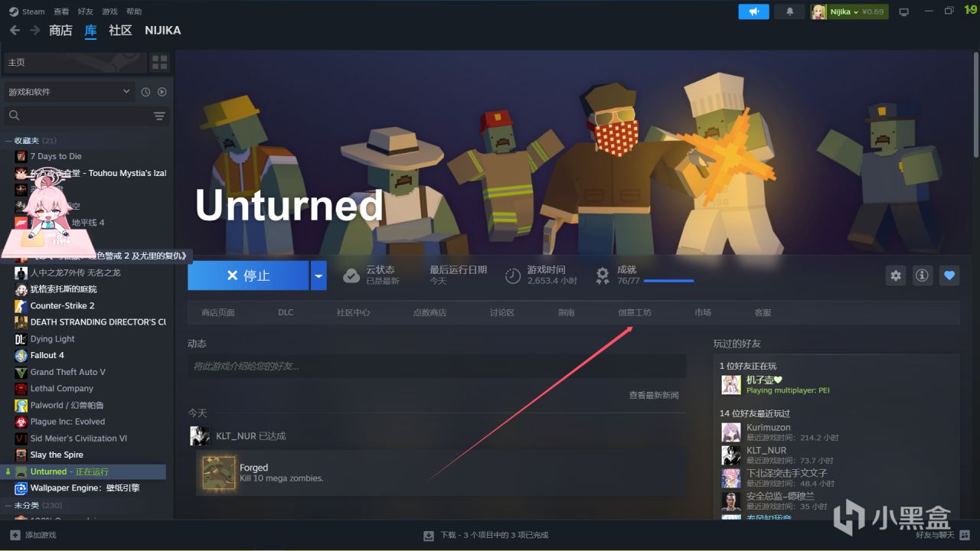
Task: Click the achievements gear badge icon
Action: click(x=603, y=275)
